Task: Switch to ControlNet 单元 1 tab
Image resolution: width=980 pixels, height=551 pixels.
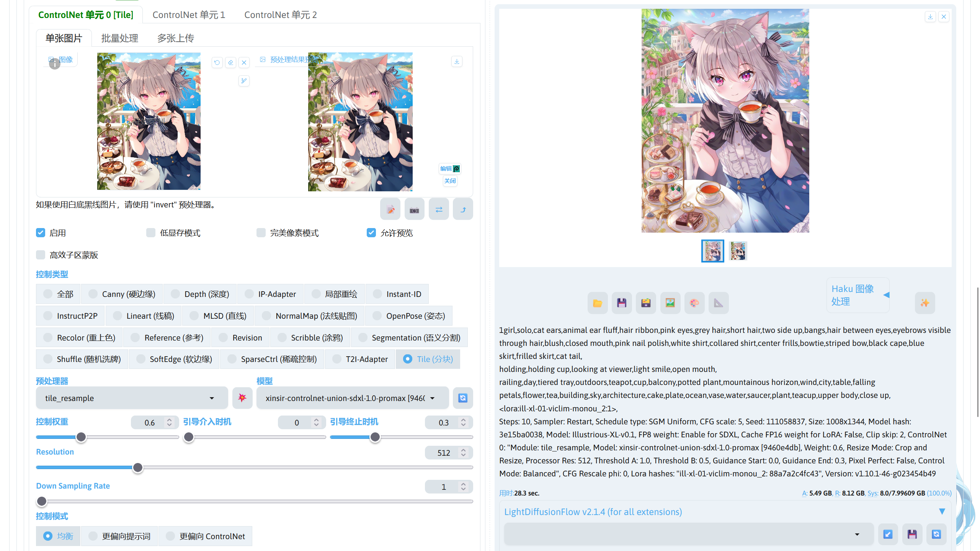Action: point(189,15)
